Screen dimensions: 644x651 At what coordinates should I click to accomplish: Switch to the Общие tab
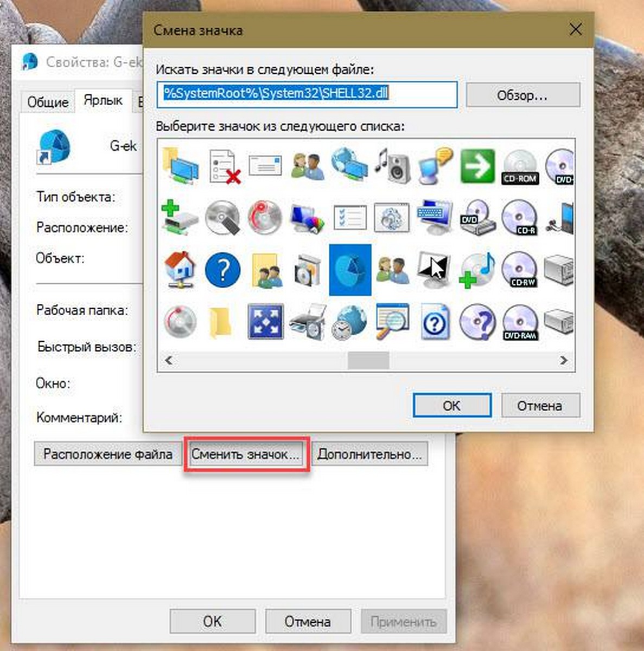tap(48, 102)
